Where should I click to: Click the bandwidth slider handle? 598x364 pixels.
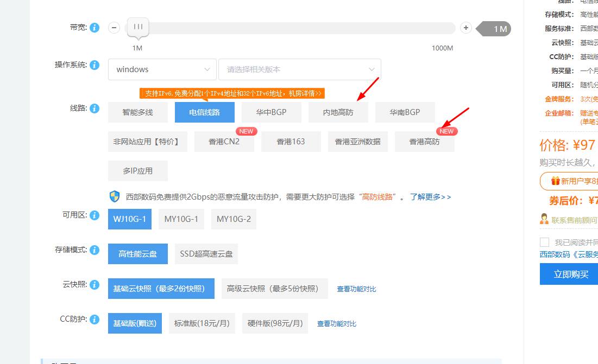pyautogui.click(x=138, y=27)
